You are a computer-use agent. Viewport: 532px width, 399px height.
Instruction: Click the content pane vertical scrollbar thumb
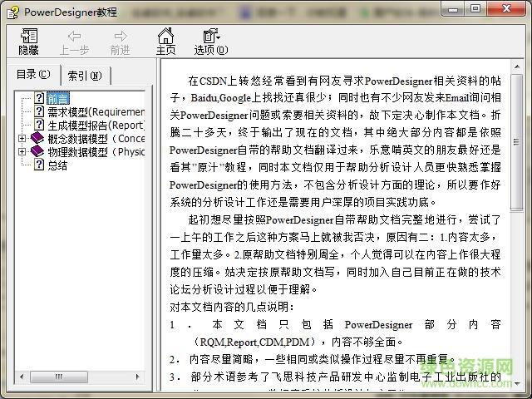point(517,142)
